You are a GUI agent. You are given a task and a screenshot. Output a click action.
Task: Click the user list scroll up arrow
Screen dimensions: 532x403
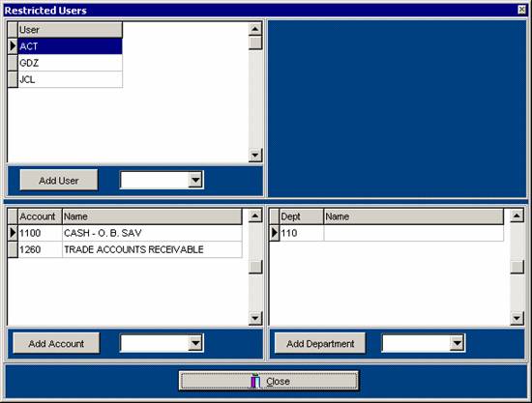pos(255,29)
